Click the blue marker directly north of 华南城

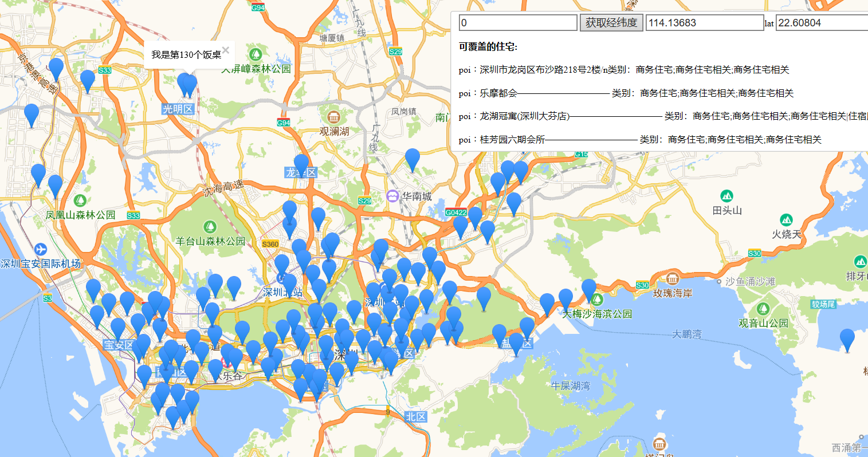[x=413, y=159]
